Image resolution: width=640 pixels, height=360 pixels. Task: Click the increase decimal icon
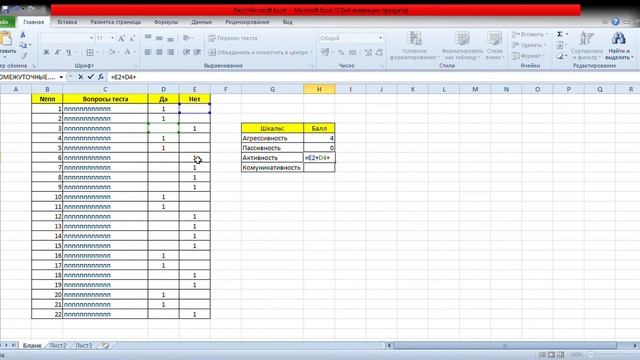pyautogui.click(x=368, y=52)
